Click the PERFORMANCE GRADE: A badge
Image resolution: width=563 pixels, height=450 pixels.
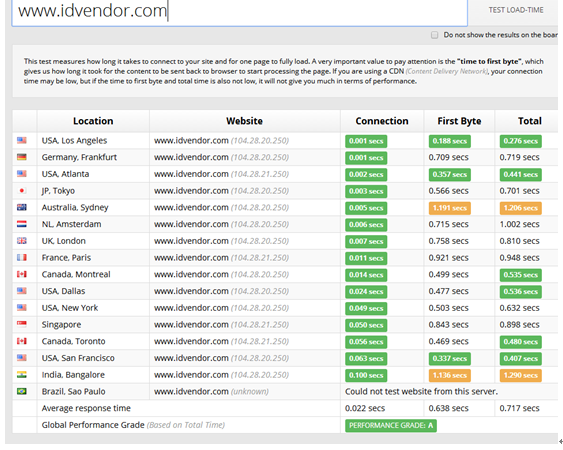coord(391,426)
